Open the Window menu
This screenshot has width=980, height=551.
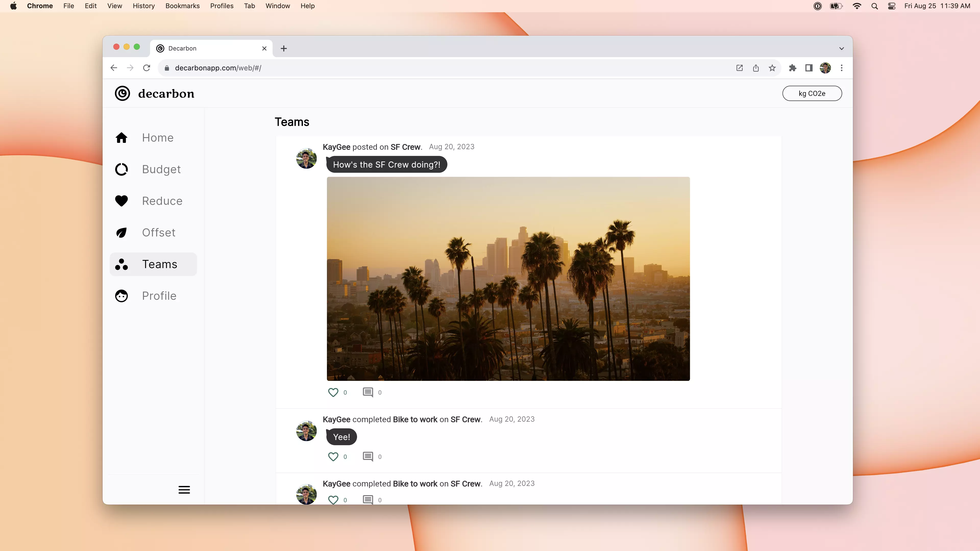(278, 6)
